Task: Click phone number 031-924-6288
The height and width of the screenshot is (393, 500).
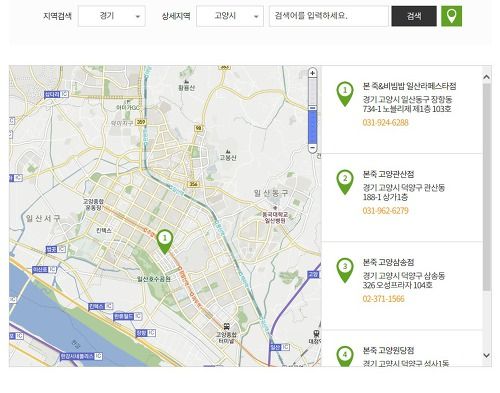Action: pyautogui.click(x=385, y=123)
